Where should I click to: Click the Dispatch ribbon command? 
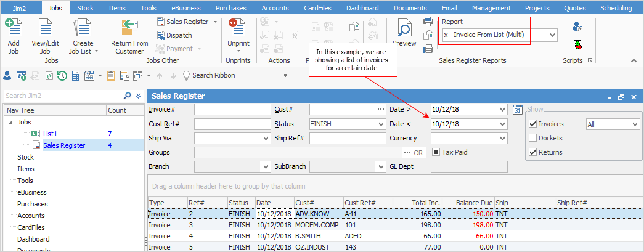pos(175,35)
